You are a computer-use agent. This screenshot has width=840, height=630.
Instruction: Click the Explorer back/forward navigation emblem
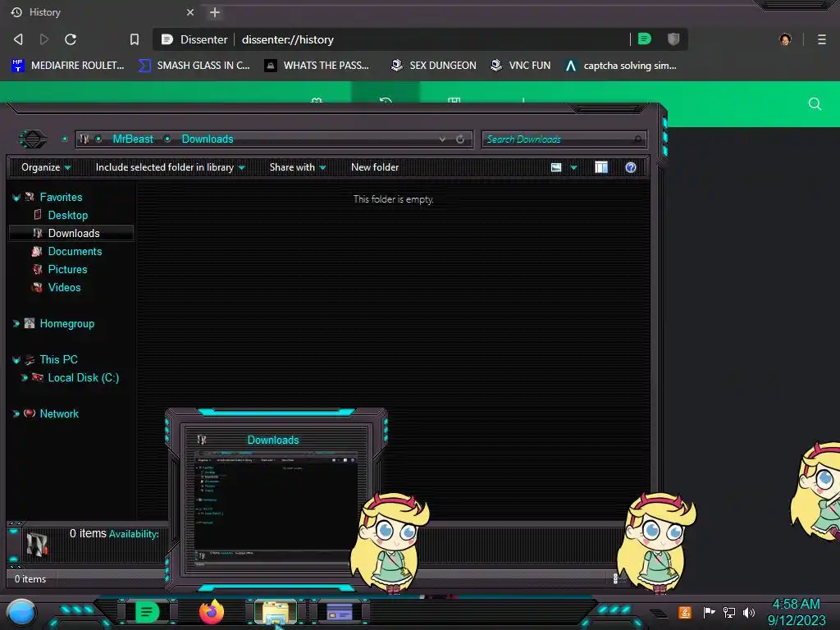pyautogui.click(x=33, y=139)
